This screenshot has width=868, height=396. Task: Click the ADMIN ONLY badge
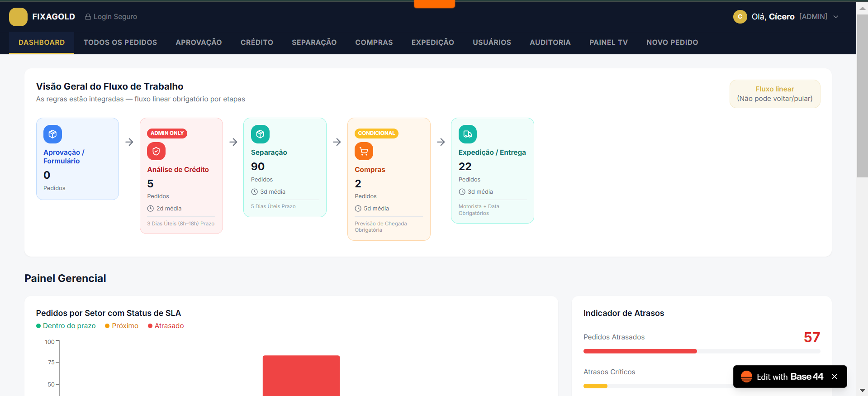(167, 133)
